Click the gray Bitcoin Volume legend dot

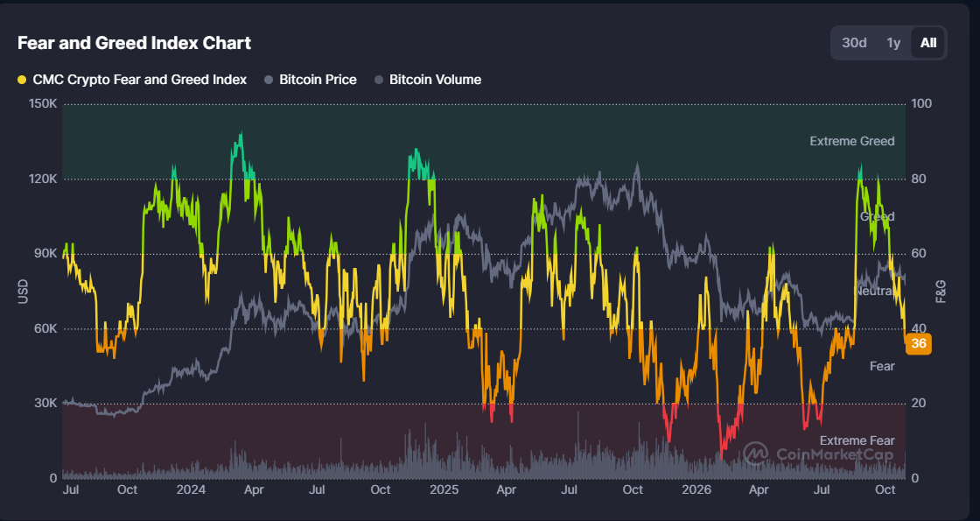point(379,80)
